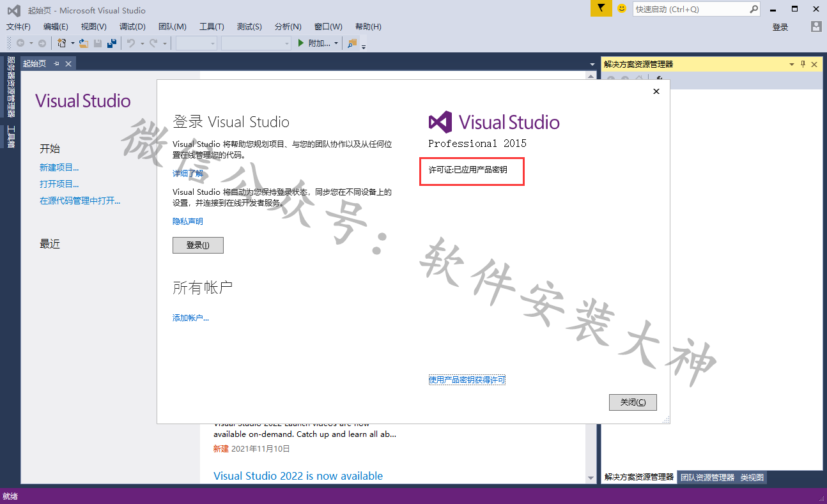The height and width of the screenshot is (504, 827).
Task: Pin the Start Page tab
Action: pyautogui.click(x=56, y=63)
